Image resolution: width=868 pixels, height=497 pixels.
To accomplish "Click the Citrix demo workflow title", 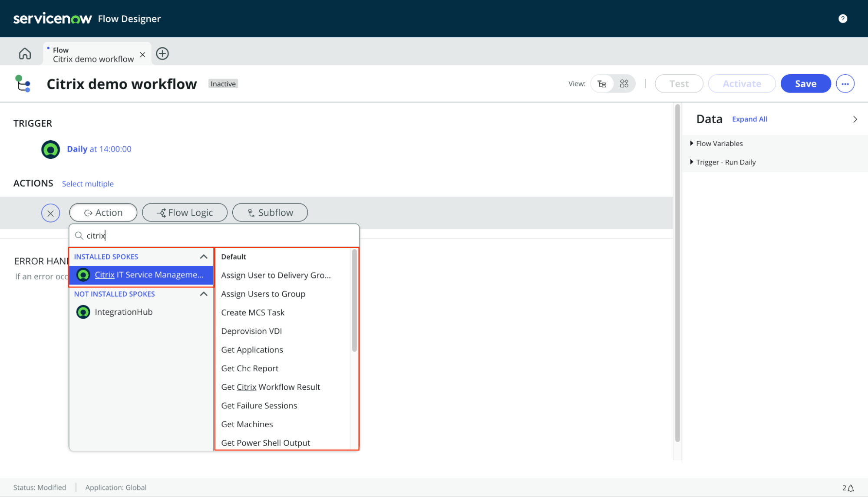I will (122, 84).
